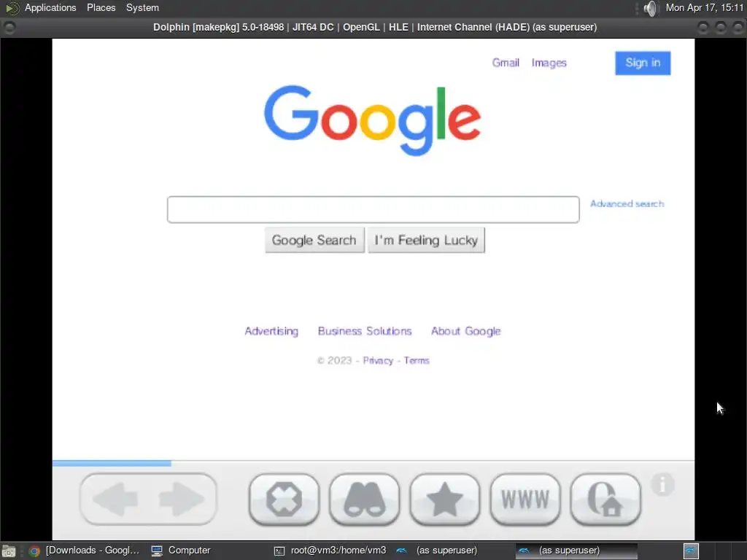Image resolution: width=747 pixels, height=560 pixels.
Task: Click the Google logo
Action: pyautogui.click(x=373, y=120)
